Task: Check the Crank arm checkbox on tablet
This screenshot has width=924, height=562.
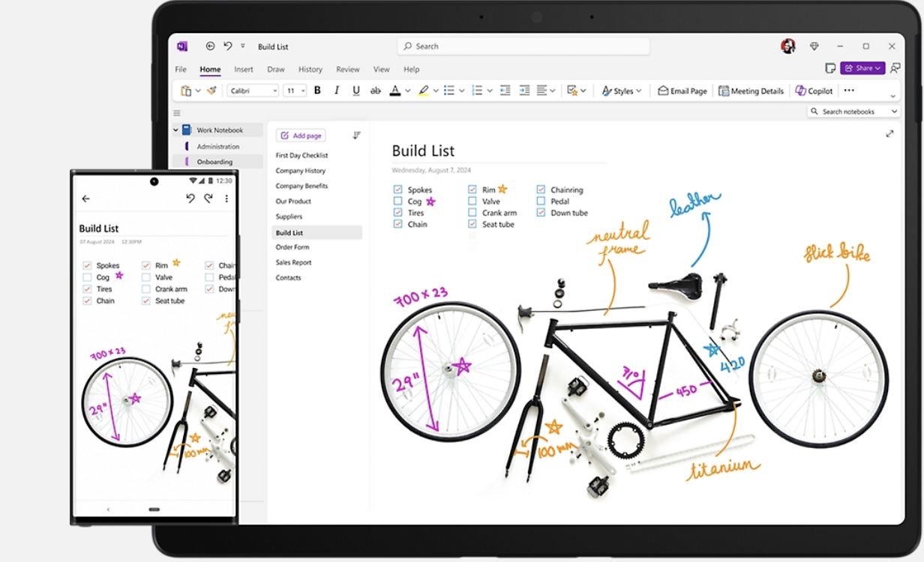Action: pos(472,213)
